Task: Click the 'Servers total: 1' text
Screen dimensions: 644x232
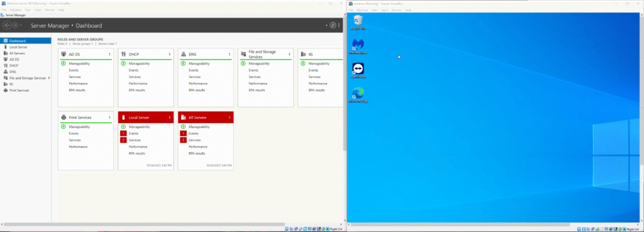Action: tap(108, 43)
